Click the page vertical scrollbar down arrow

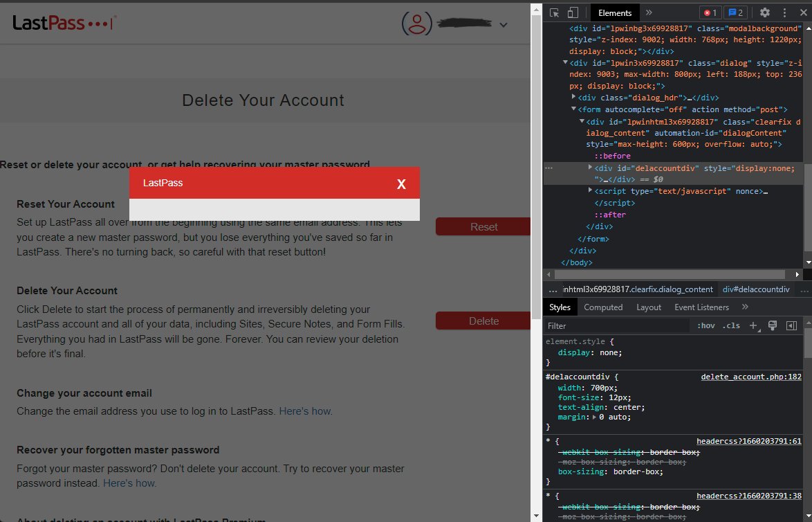[536, 516]
